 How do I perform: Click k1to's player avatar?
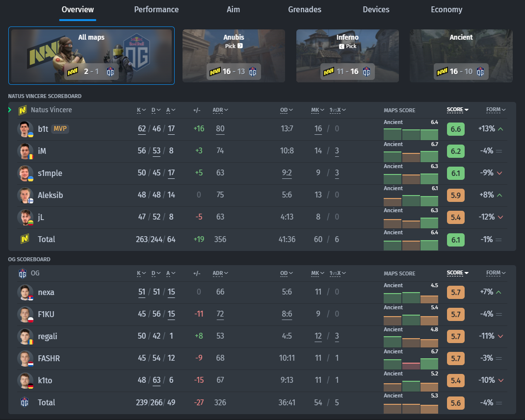[x=25, y=380]
